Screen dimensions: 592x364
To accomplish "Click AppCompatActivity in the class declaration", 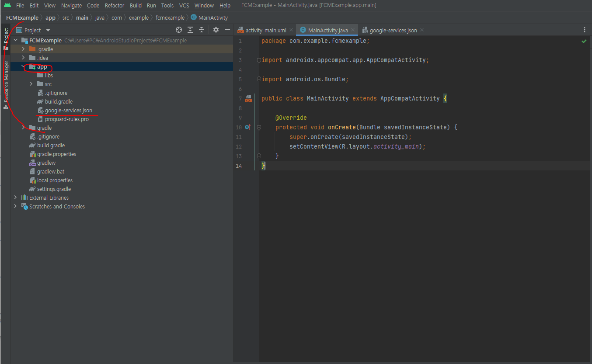I will coord(410,98).
